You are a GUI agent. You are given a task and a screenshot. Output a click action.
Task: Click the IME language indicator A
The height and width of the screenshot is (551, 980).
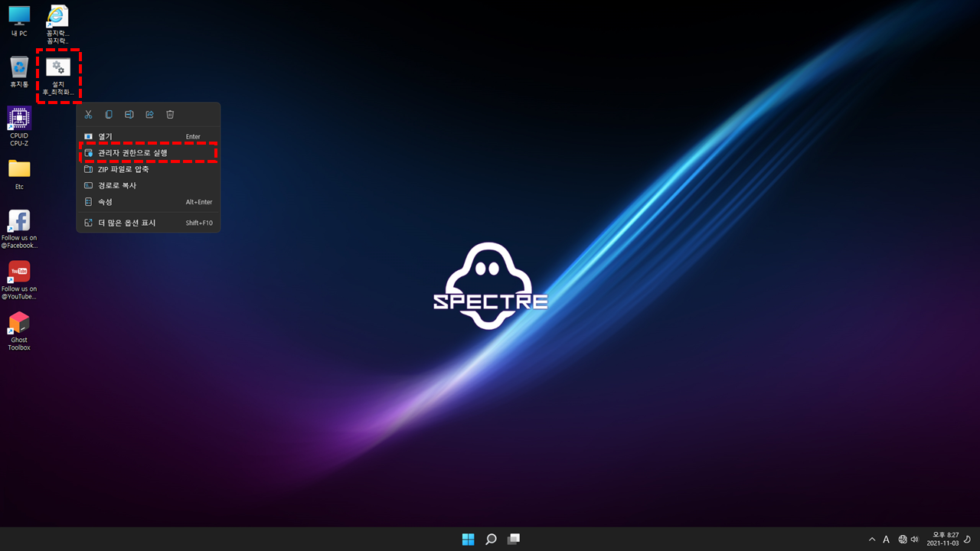coord(887,540)
